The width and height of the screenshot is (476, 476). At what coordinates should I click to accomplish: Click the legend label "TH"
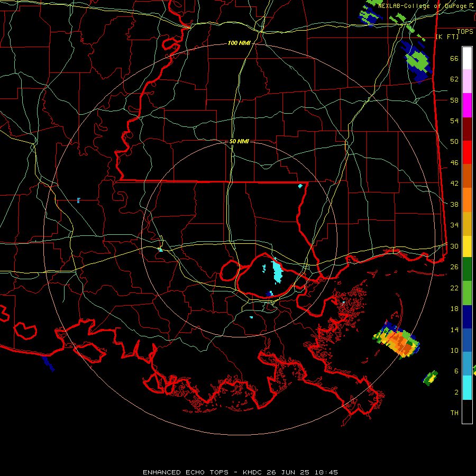coord(454,413)
